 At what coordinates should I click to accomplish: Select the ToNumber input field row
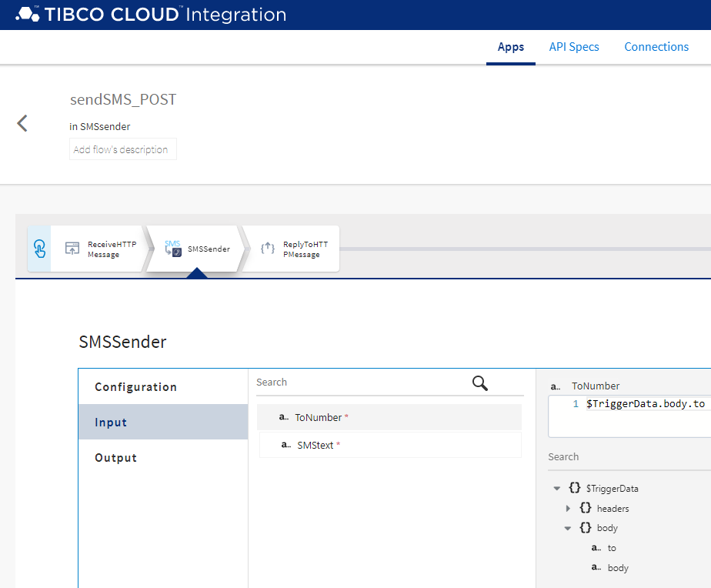click(389, 417)
